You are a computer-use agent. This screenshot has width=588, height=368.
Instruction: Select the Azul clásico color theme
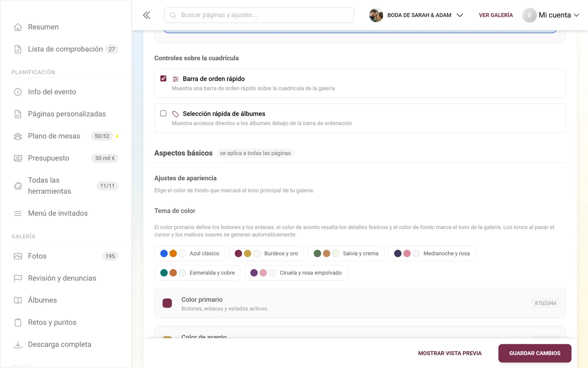click(x=190, y=254)
